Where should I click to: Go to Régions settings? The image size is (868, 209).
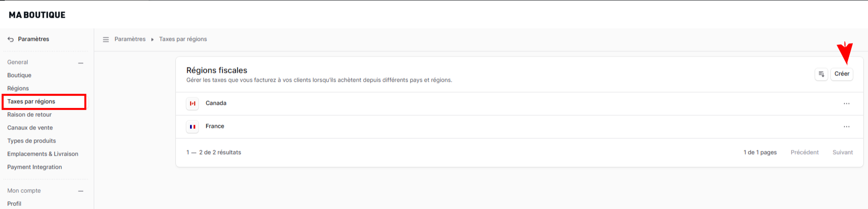tap(18, 89)
